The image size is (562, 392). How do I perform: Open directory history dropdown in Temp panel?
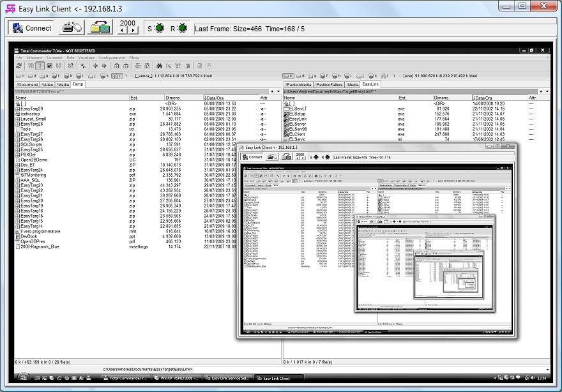[278, 91]
